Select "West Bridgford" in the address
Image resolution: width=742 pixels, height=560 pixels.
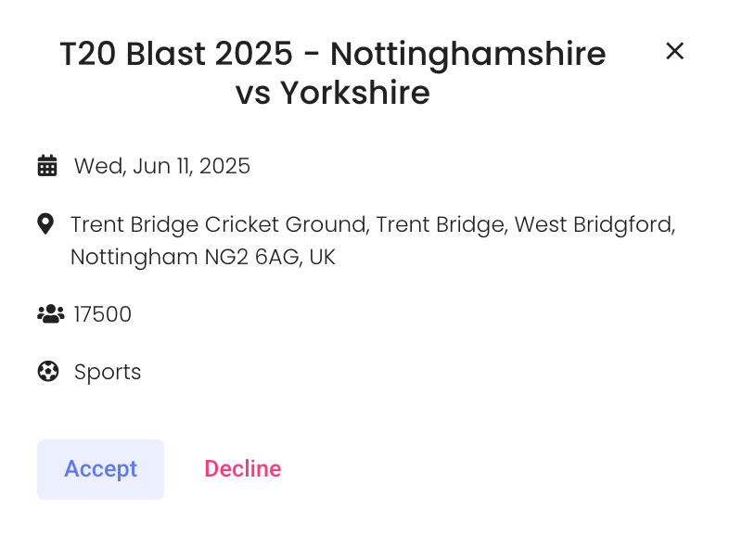(594, 224)
